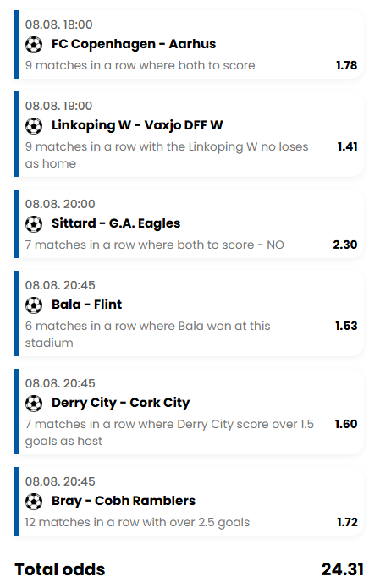Open the Linkoping W - Vaxjo DFF W match
The height and width of the screenshot is (588, 380).
pos(137,125)
